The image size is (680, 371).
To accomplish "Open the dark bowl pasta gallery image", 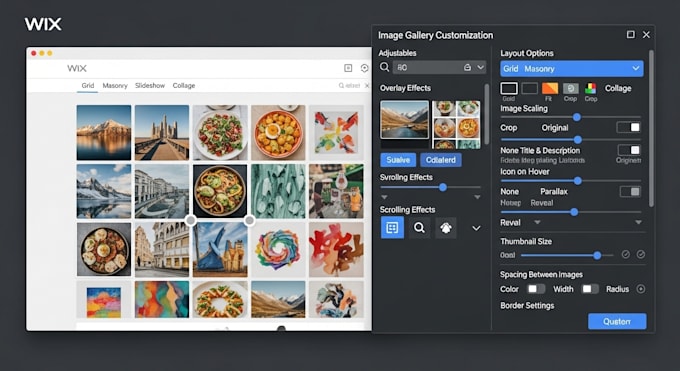I will pyautogui.click(x=220, y=191).
